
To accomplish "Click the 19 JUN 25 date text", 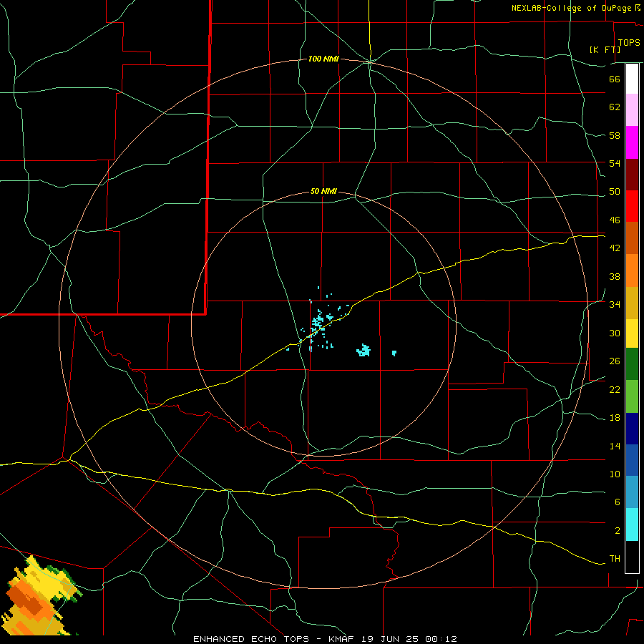I will coord(391,639).
